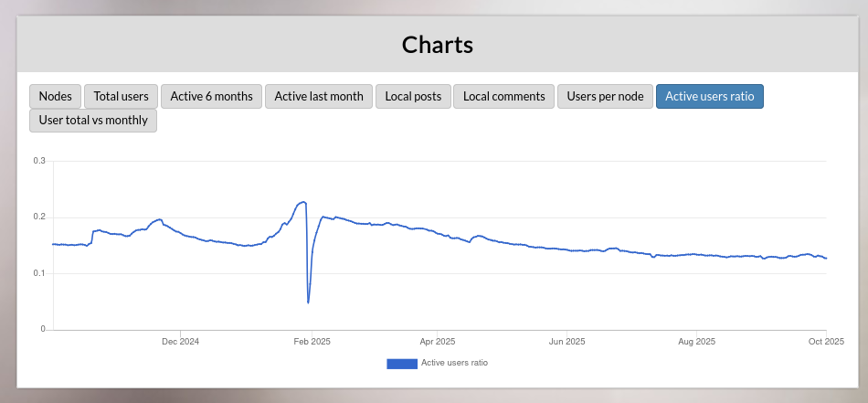The height and width of the screenshot is (403, 868).
Task: Click the Apr 2025 axis label
Action: coord(438,342)
